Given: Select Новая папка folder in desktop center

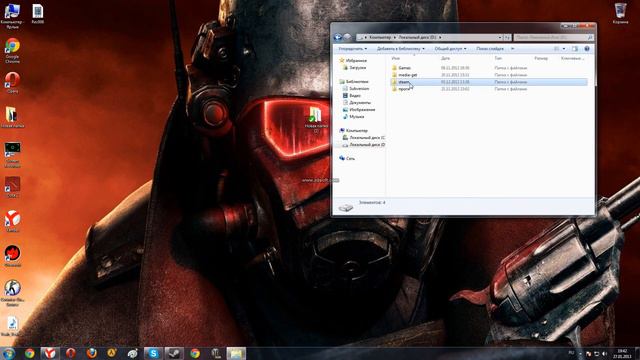Looking at the screenshot, I should click(x=316, y=119).
